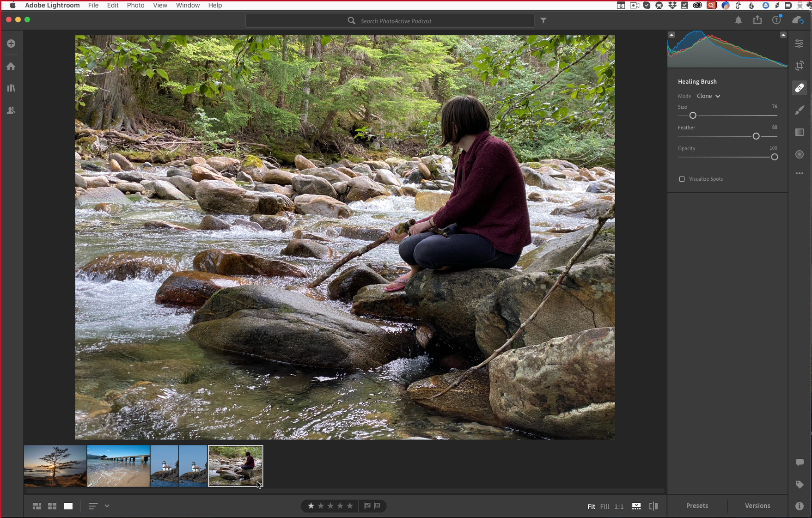Select the Healing Brush bandage tool
Viewport: 812px width, 518px height.
tap(800, 88)
